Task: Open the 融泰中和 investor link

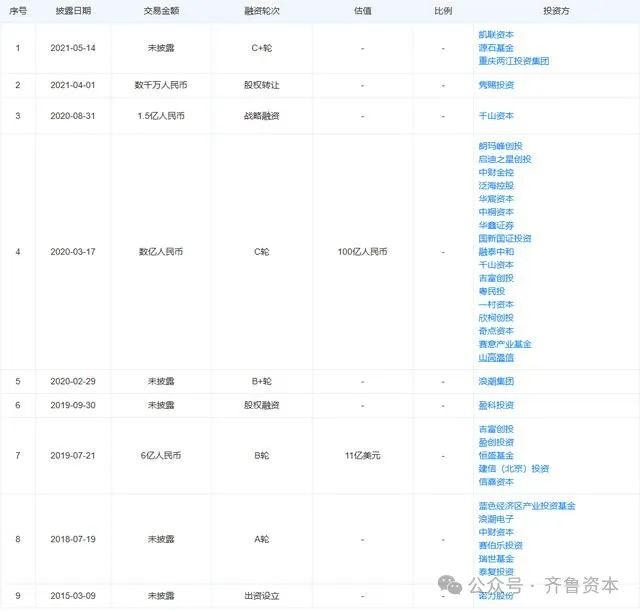Action: [x=496, y=251]
